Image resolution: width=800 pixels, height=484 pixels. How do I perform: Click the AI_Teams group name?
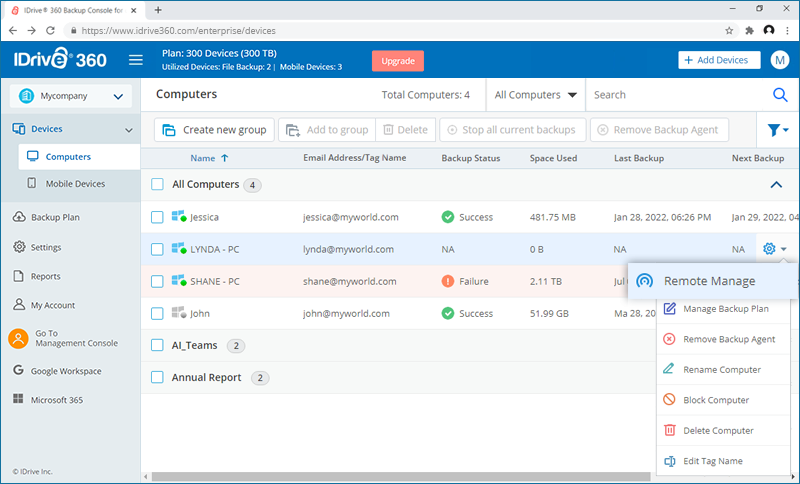(194, 345)
